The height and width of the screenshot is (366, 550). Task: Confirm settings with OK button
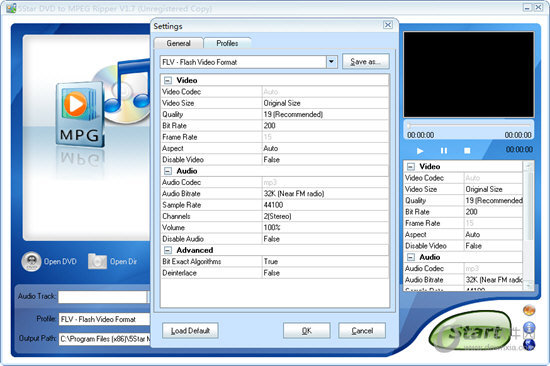click(x=307, y=331)
